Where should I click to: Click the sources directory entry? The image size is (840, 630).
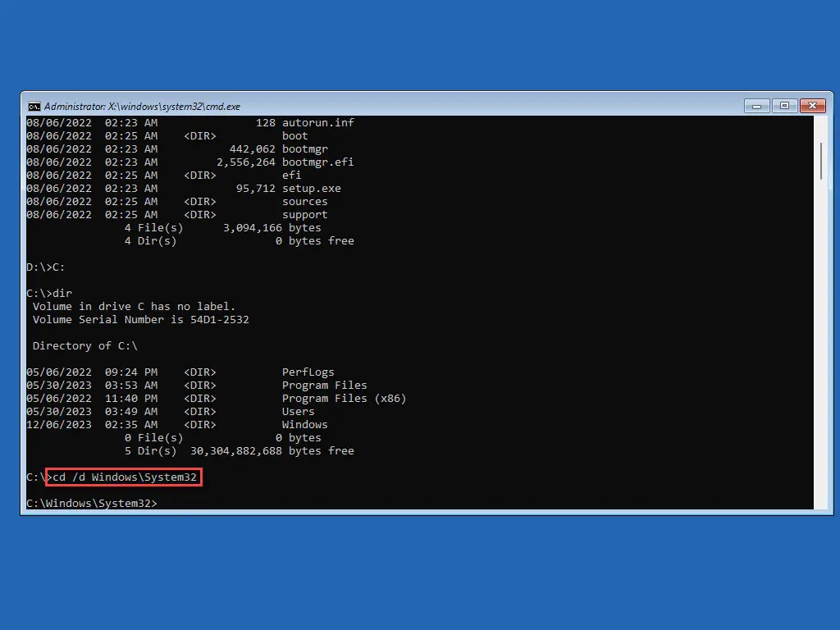point(304,201)
